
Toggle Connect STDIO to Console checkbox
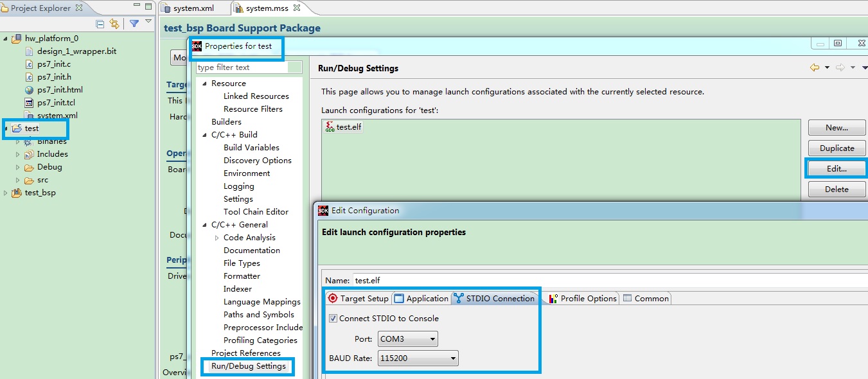pos(333,318)
